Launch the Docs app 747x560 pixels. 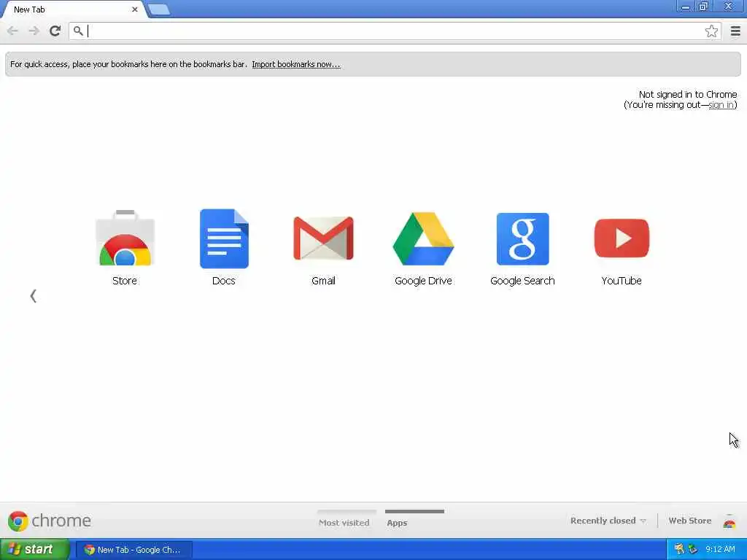coord(224,246)
